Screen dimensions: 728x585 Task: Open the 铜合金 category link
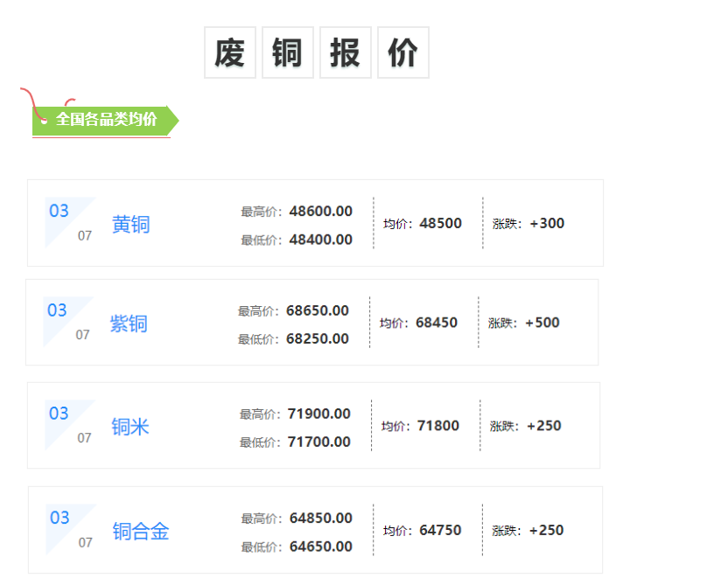(140, 532)
